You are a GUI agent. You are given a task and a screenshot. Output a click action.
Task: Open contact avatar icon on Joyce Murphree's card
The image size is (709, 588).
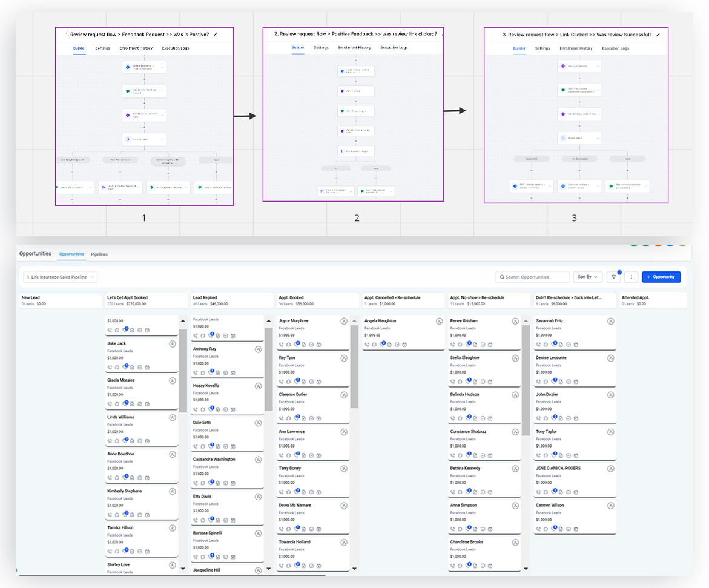pyautogui.click(x=344, y=321)
